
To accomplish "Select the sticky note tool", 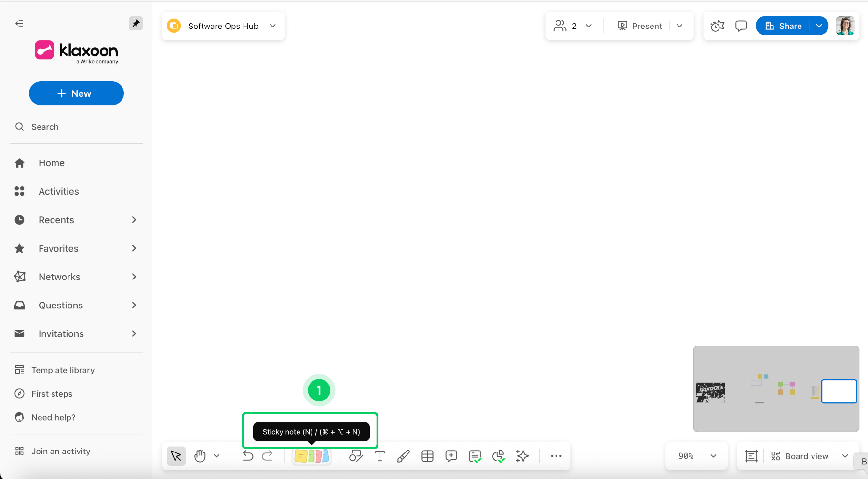I will pos(301,456).
